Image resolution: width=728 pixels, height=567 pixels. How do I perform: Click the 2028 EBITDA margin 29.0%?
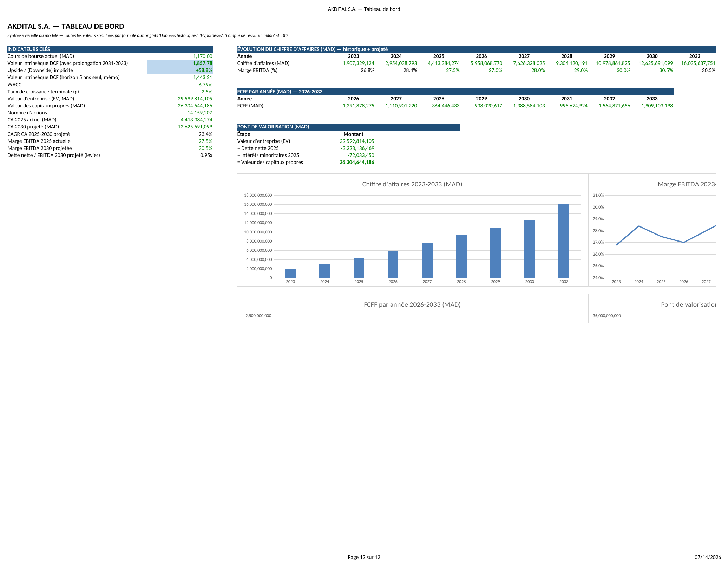pos(581,70)
